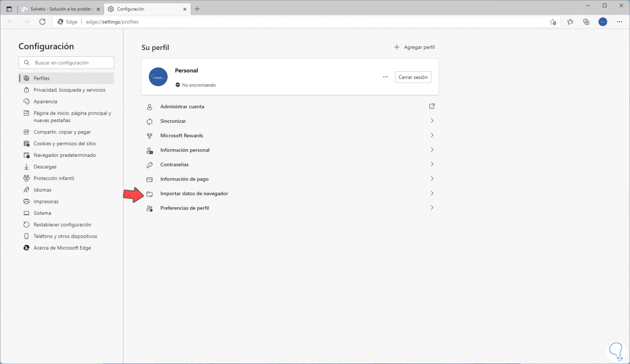Expand Preferencias de perfil chevron
Screen dimensions: 630x364
click(x=432, y=208)
